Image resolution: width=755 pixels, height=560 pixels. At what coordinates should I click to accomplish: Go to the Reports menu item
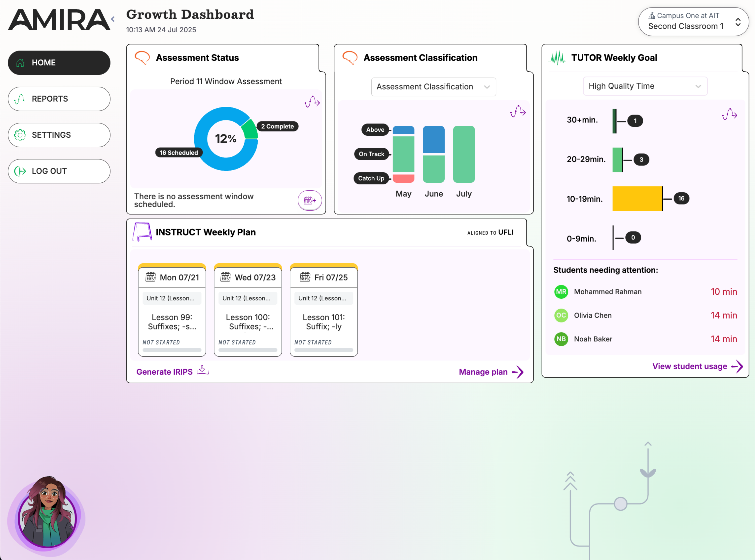pyautogui.click(x=59, y=99)
